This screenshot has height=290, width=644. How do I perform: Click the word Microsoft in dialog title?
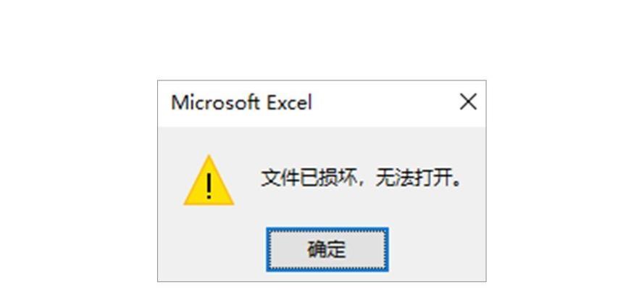pos(216,102)
